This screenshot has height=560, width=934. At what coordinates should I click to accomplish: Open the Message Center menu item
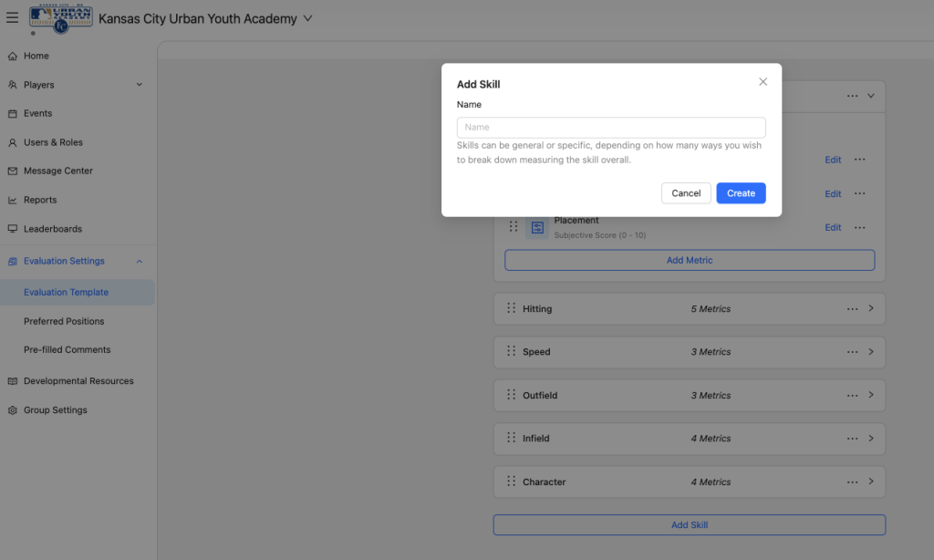pyautogui.click(x=58, y=171)
